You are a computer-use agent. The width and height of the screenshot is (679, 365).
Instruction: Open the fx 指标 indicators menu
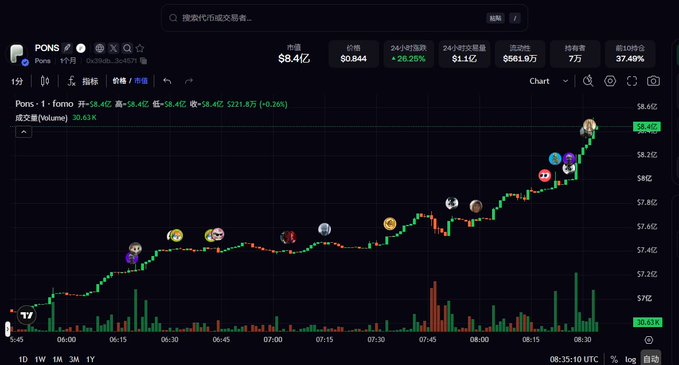(83, 81)
